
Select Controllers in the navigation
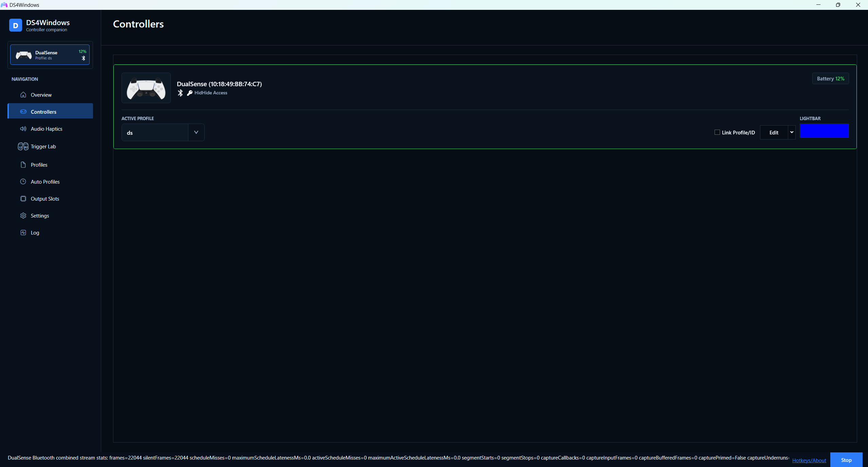[x=50, y=111]
